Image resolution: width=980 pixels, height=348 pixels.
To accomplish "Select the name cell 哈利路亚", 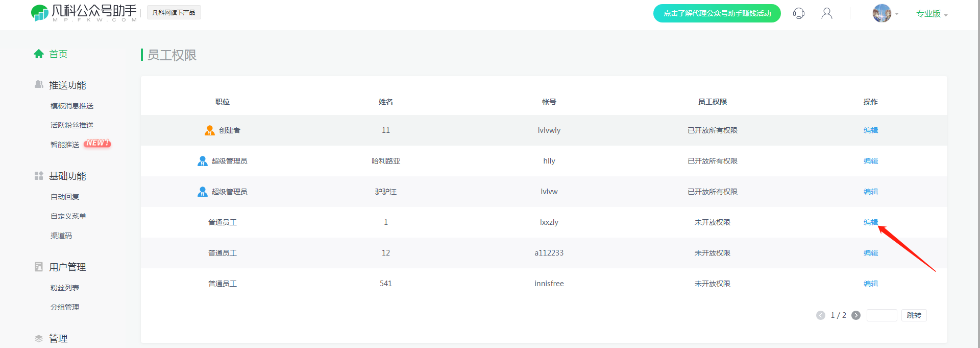I will click(x=386, y=161).
